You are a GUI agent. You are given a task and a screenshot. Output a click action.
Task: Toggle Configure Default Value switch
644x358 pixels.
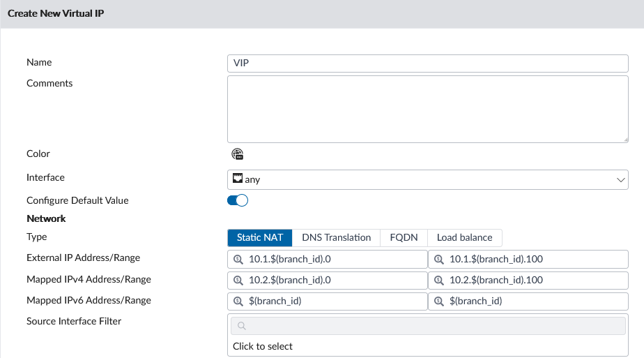pos(238,201)
